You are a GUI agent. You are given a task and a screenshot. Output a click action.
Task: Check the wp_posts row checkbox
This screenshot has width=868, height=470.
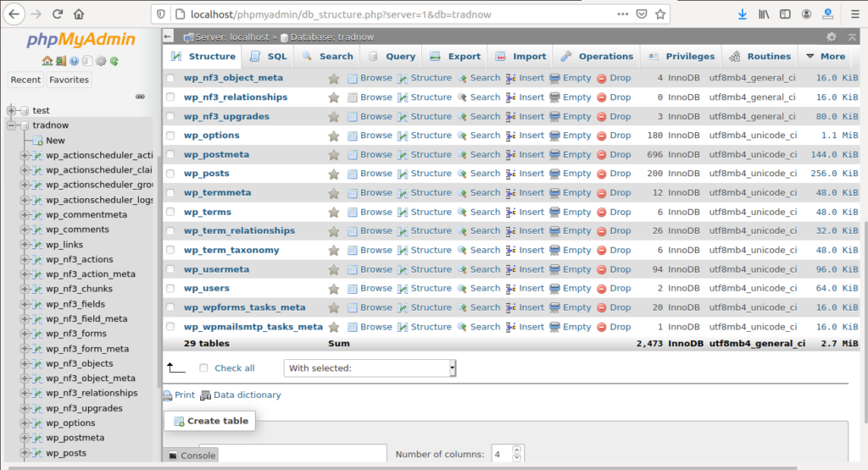[x=170, y=174]
